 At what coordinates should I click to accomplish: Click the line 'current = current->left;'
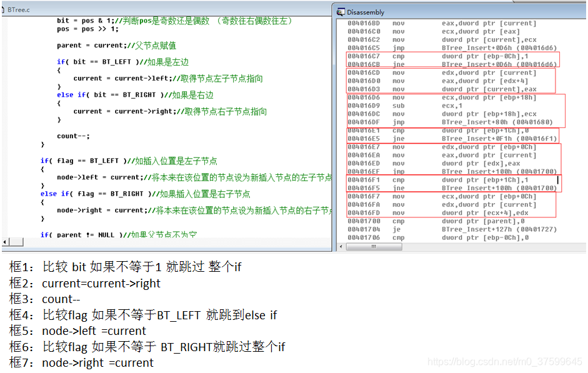pos(168,78)
